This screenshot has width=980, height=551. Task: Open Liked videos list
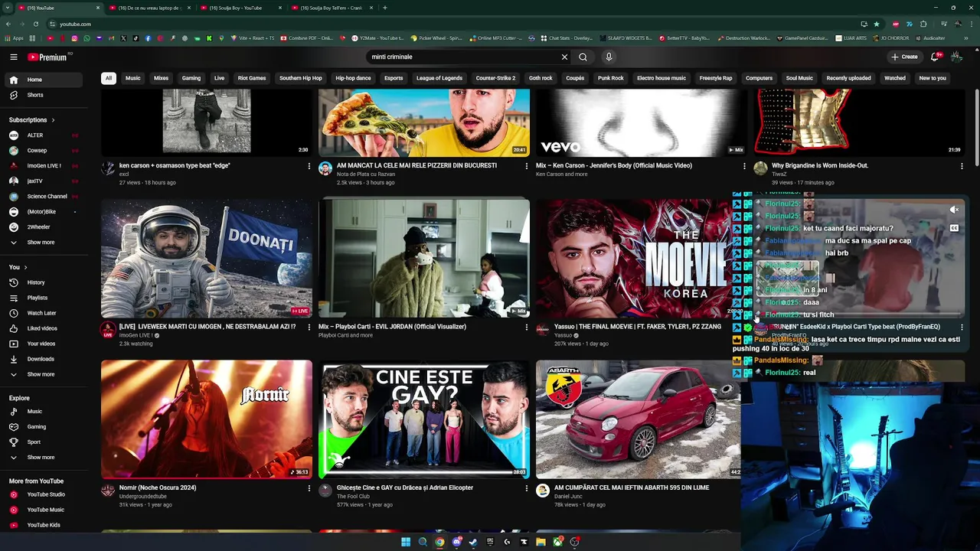pos(44,328)
